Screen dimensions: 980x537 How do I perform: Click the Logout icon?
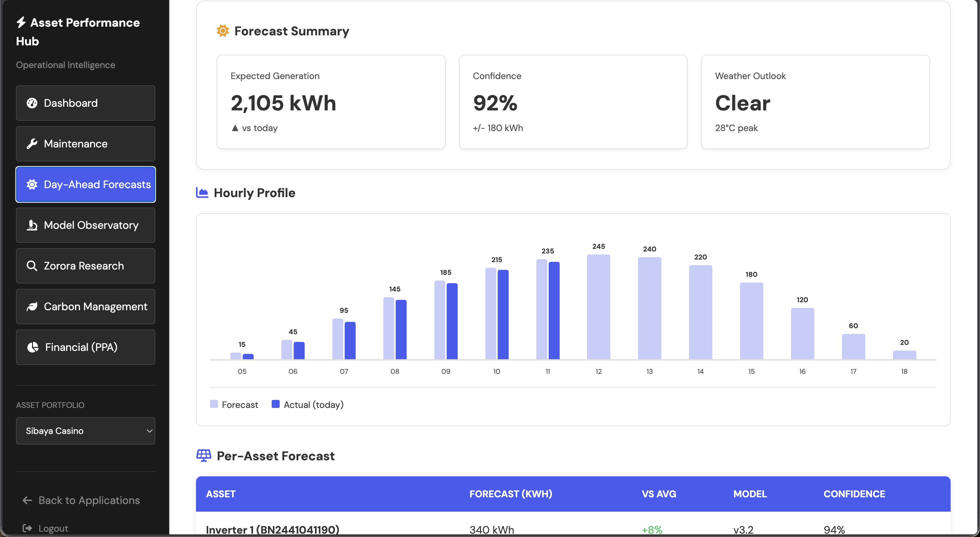point(28,528)
